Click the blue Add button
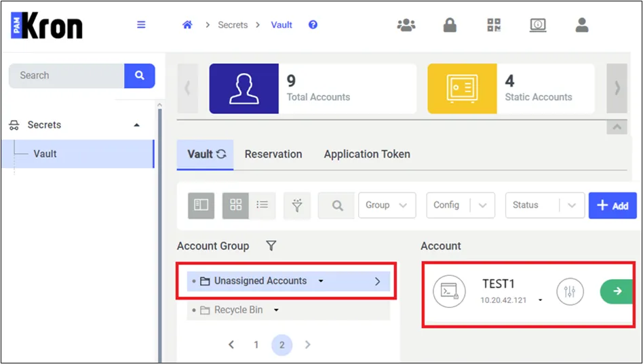 pos(612,205)
